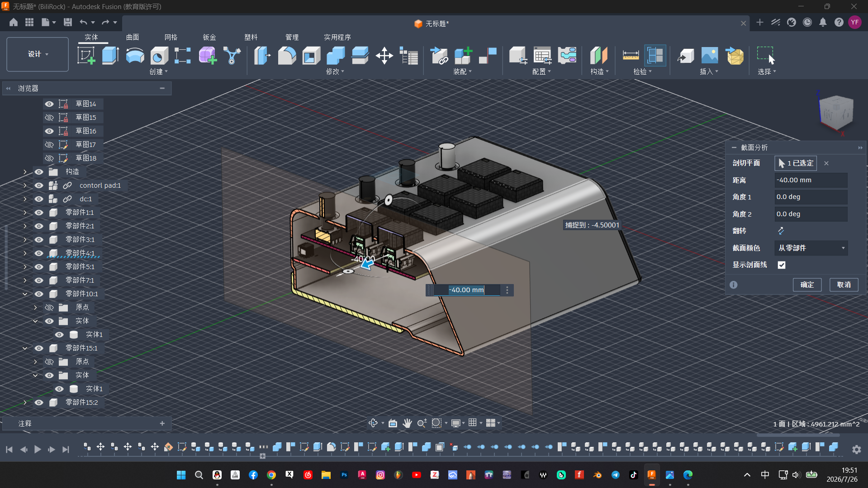Expand the 构造 folder
The height and width of the screenshot is (488, 868).
pyautogui.click(x=25, y=172)
